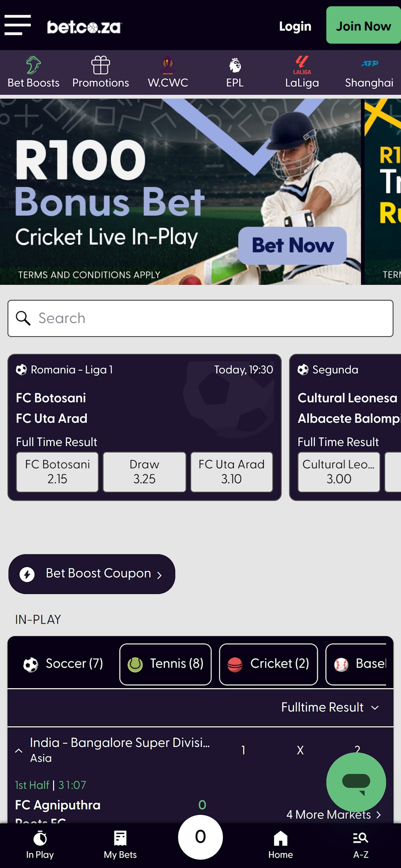The height and width of the screenshot is (868, 401).
Task: Select the Draw 3.25 odds button
Action: (144, 472)
